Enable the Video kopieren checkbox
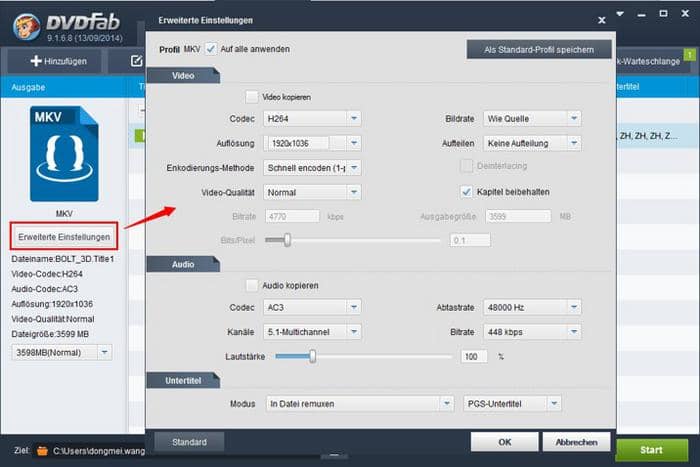This screenshot has height=467, width=700. click(x=252, y=97)
